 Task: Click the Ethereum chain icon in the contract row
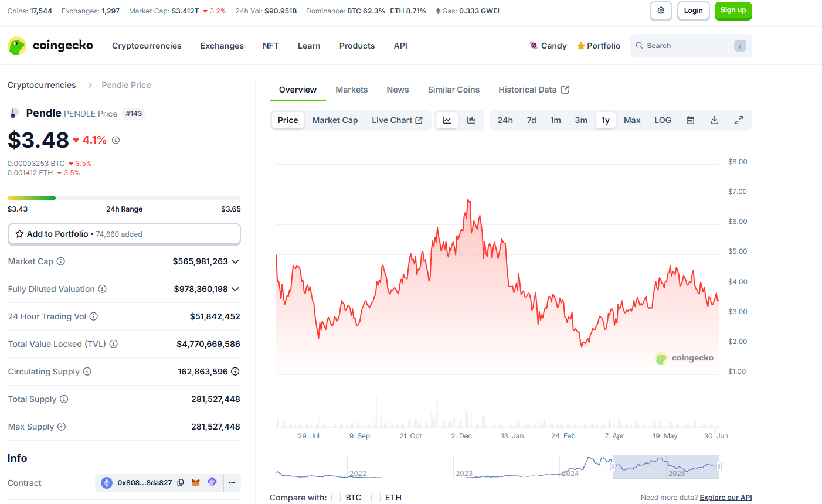point(107,483)
